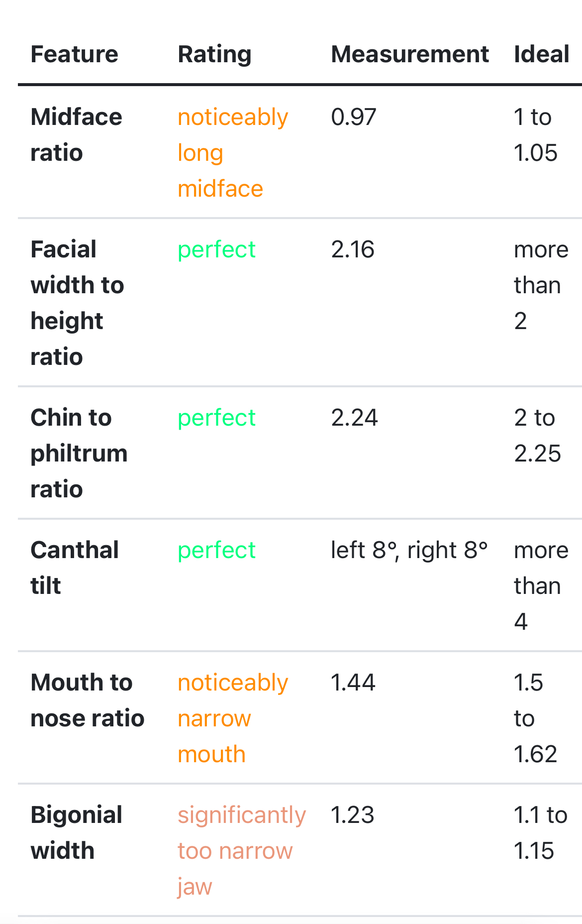
Task: Click the "left 8°, right 8°" measurement
Action: pos(409,550)
